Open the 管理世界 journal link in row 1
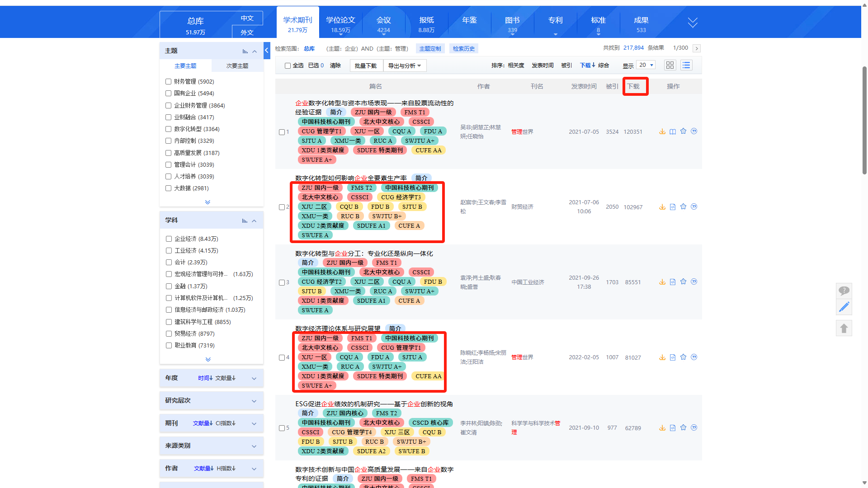 coord(522,132)
